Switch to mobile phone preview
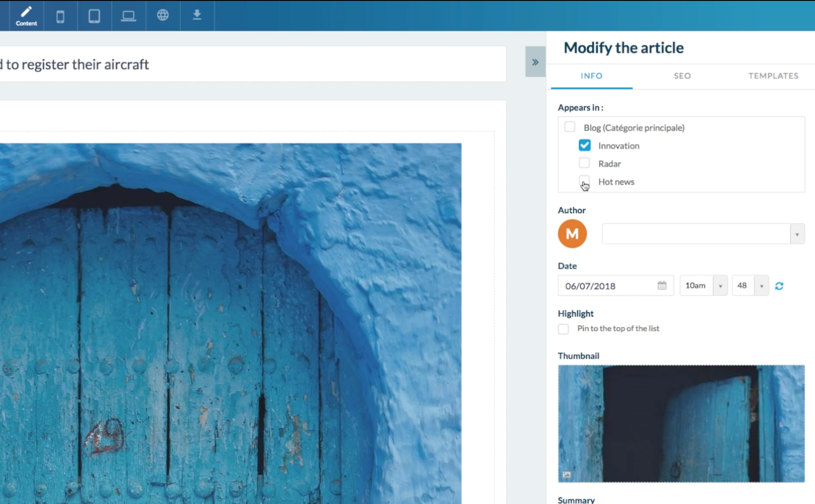The height and width of the screenshot is (504, 815). tap(60, 16)
